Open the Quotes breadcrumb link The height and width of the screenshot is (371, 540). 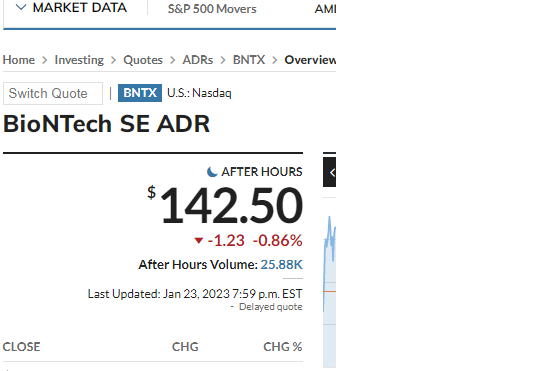[x=143, y=60]
